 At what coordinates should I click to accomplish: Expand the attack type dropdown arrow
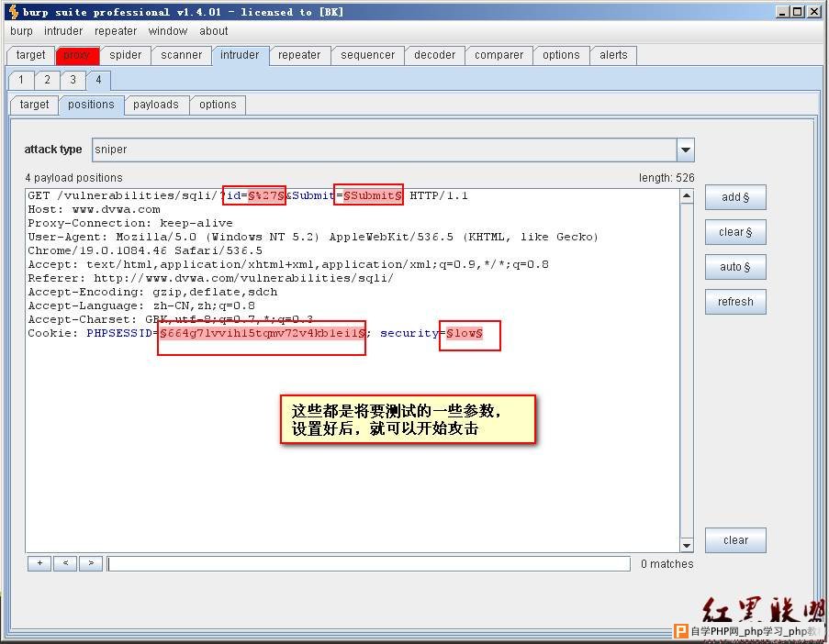(x=685, y=150)
